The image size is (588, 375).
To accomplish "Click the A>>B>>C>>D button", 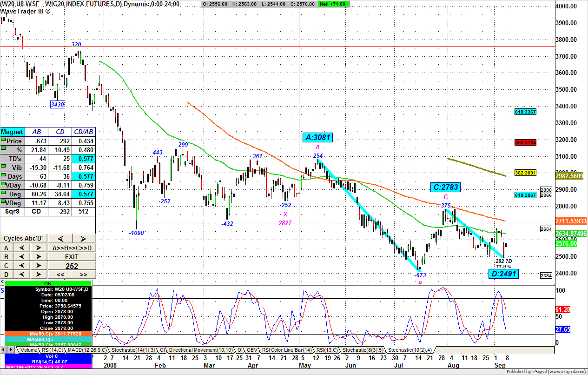I will pyautogui.click(x=72, y=248).
